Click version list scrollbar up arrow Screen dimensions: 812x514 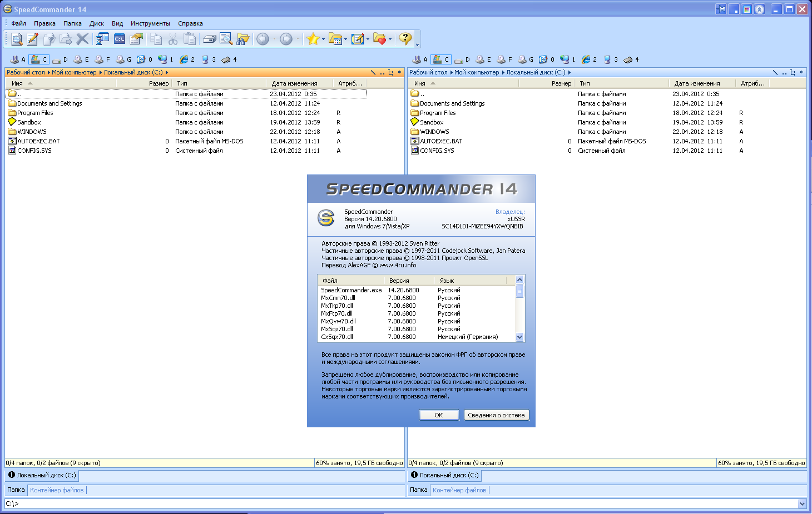tap(520, 280)
